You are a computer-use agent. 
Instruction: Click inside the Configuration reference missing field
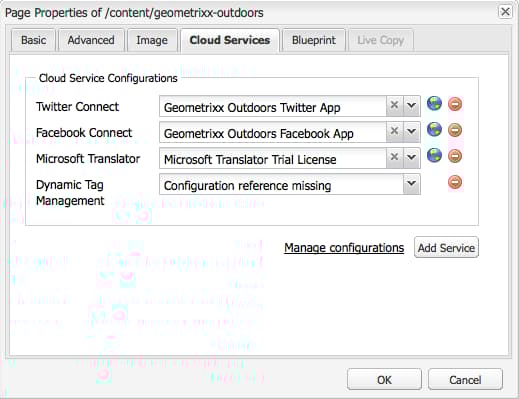281,184
